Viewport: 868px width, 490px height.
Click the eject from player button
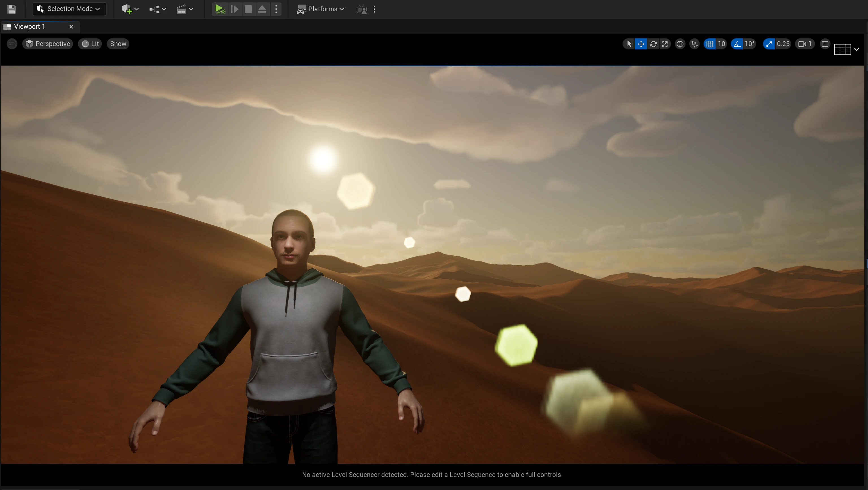coord(262,9)
